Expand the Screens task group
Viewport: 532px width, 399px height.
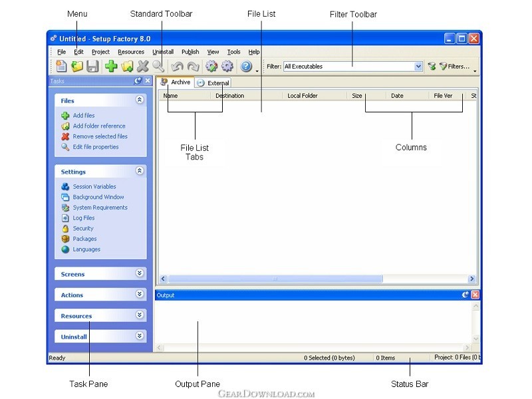coord(140,273)
